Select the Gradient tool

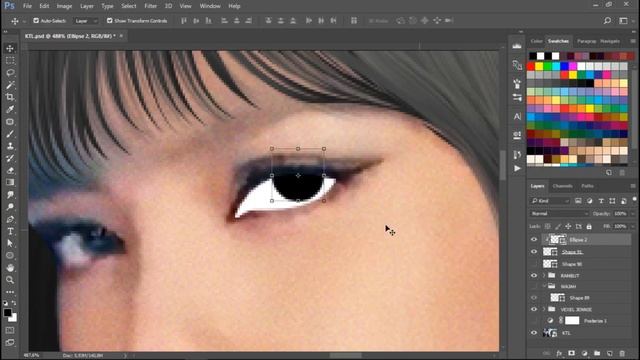(10, 182)
